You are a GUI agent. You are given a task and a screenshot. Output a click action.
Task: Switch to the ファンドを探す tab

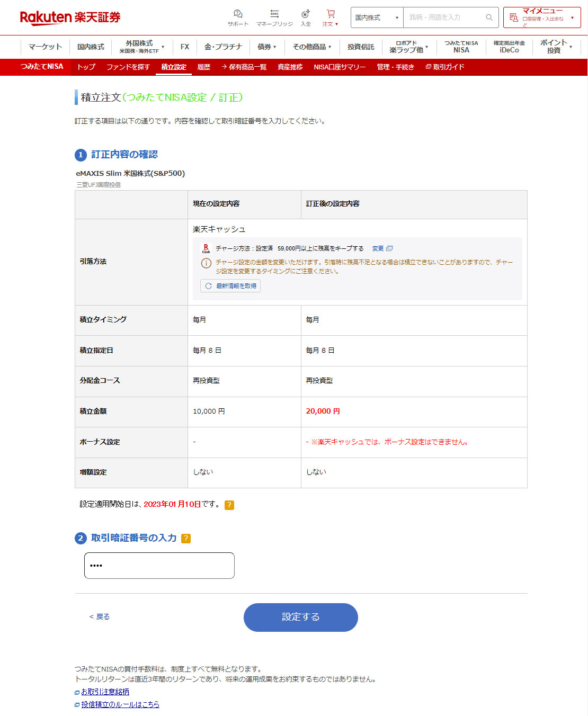tap(128, 67)
